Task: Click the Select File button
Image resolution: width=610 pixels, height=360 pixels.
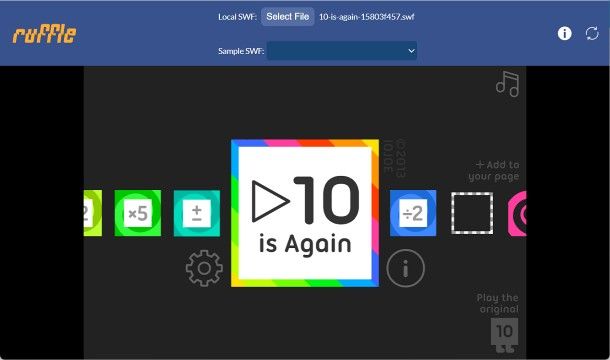Action: click(x=287, y=17)
